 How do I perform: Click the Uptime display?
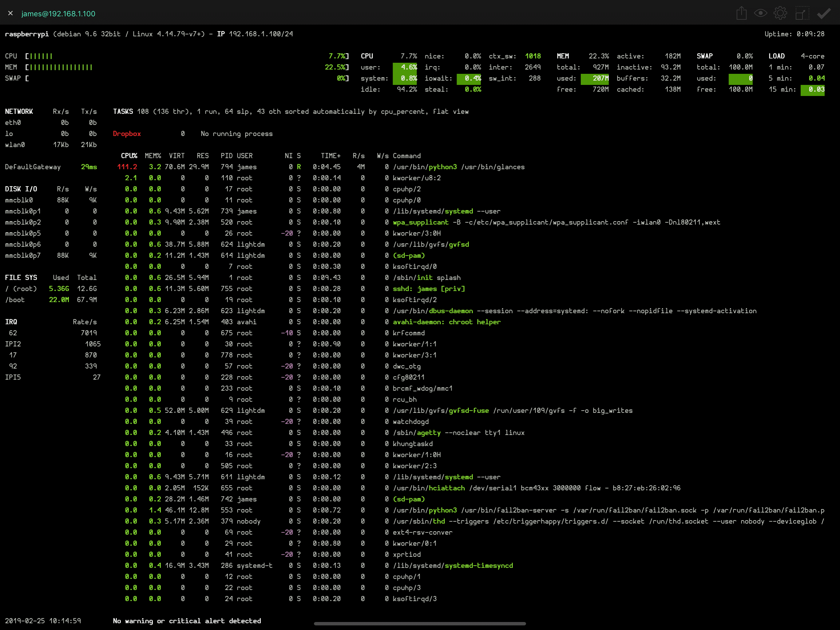[x=794, y=34]
